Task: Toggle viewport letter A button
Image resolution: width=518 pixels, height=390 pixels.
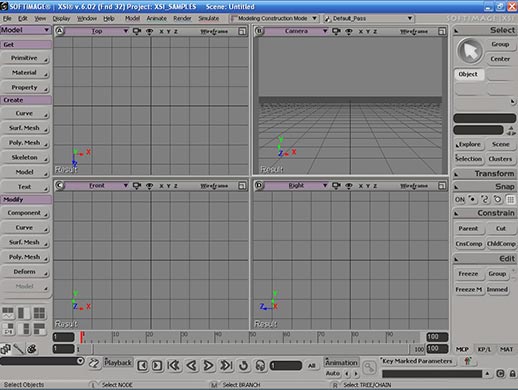Action: click(x=59, y=31)
